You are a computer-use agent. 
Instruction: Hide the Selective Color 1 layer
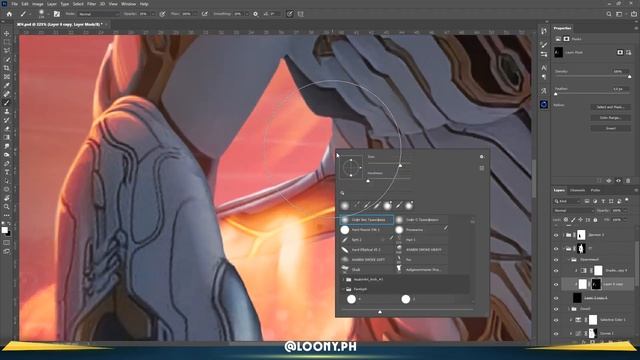point(556,320)
